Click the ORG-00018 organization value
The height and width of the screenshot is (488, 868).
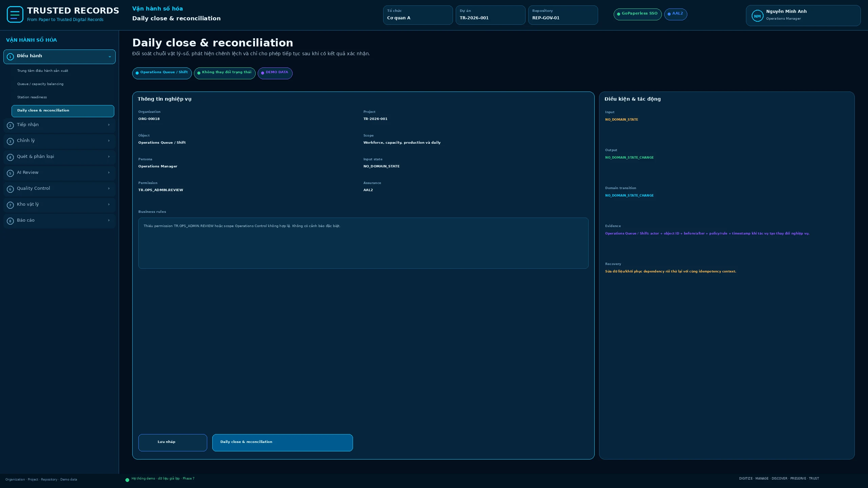coord(149,119)
